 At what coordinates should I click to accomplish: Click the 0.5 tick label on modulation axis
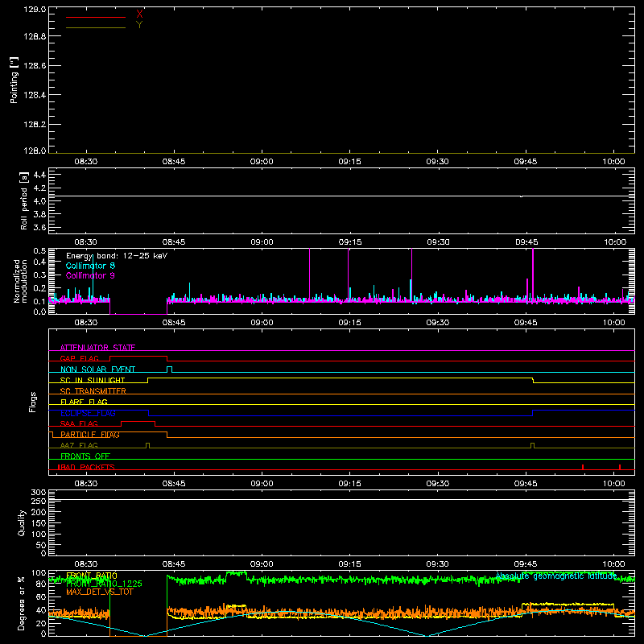pos(39,251)
